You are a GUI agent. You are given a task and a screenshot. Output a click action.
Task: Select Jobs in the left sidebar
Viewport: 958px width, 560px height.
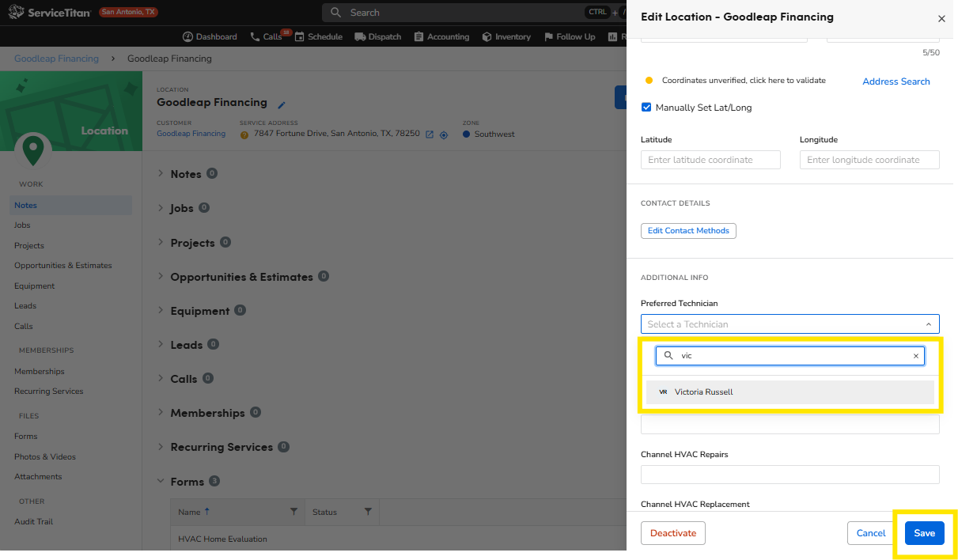(x=22, y=225)
